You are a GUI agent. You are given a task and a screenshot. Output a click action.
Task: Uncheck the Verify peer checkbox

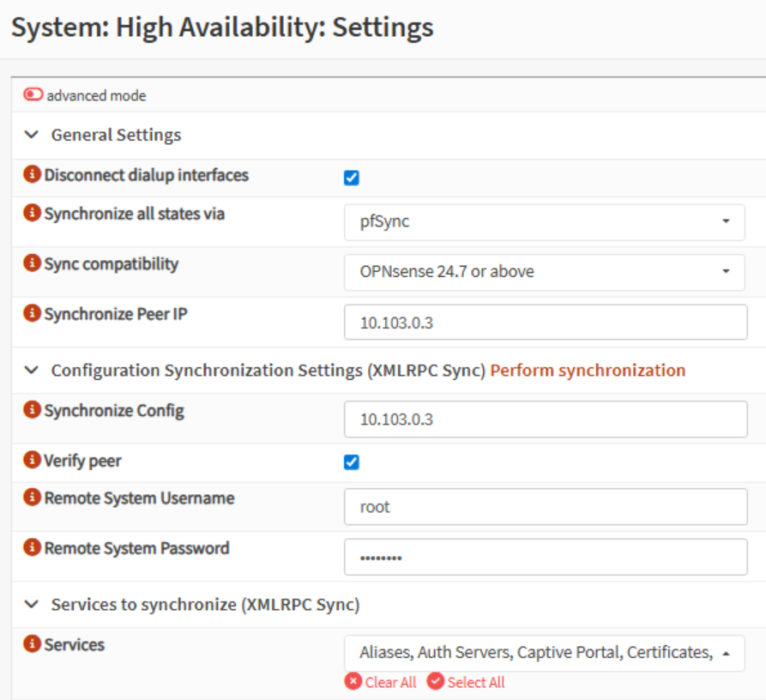[x=351, y=462]
